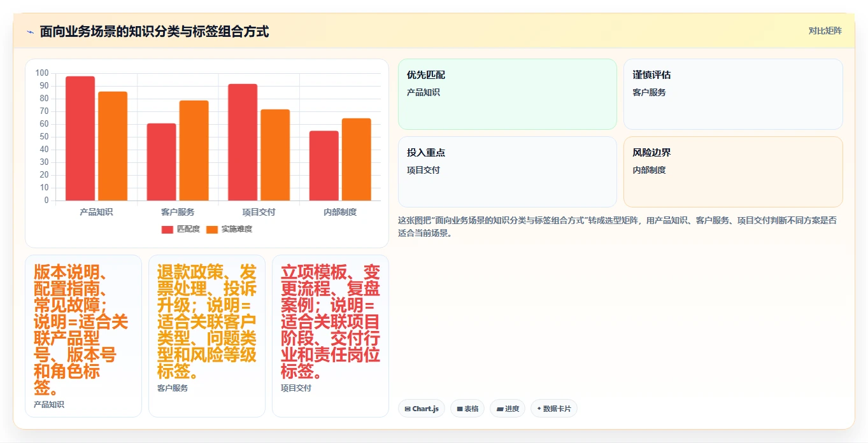The image size is (868, 443).
Task: Click the 产品知识 x-axis label
Action: click(96, 212)
